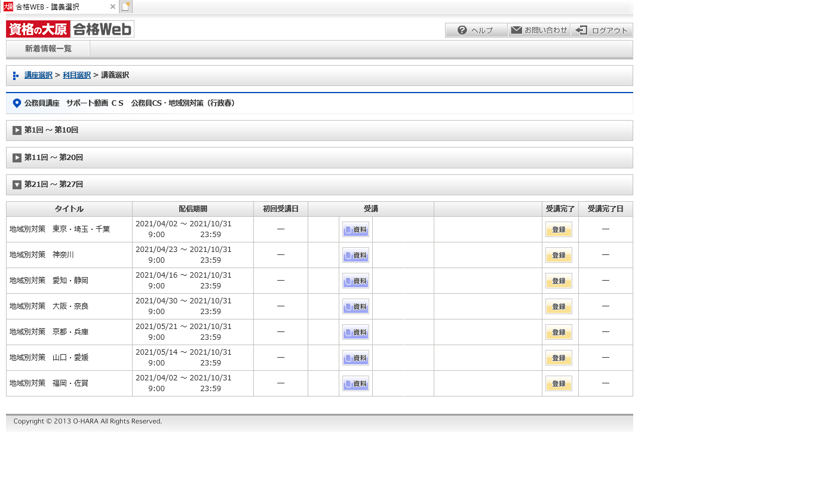Click the 受講完了 column header
This screenshot has height=504, width=816.
560,209
